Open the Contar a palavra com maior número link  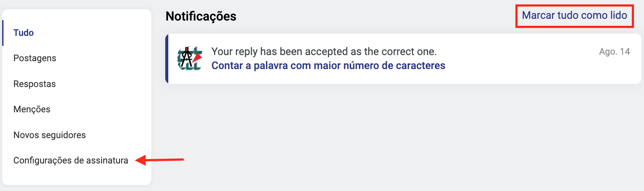(328, 66)
